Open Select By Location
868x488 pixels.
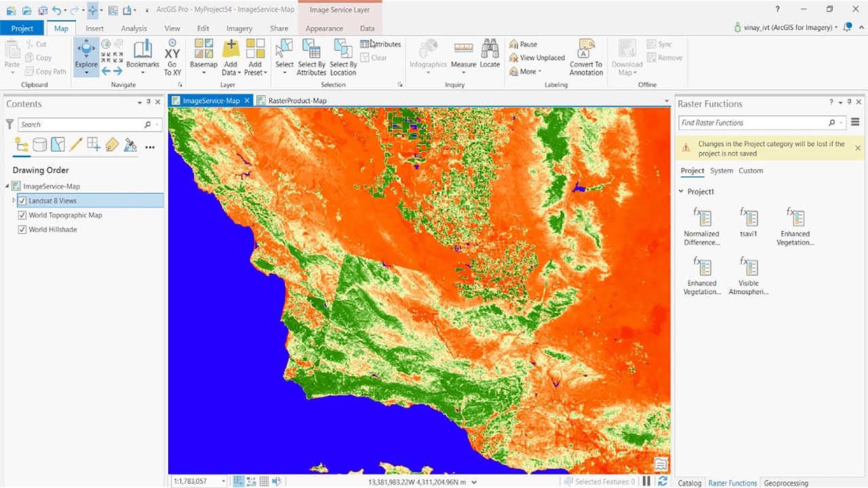pyautogui.click(x=343, y=57)
